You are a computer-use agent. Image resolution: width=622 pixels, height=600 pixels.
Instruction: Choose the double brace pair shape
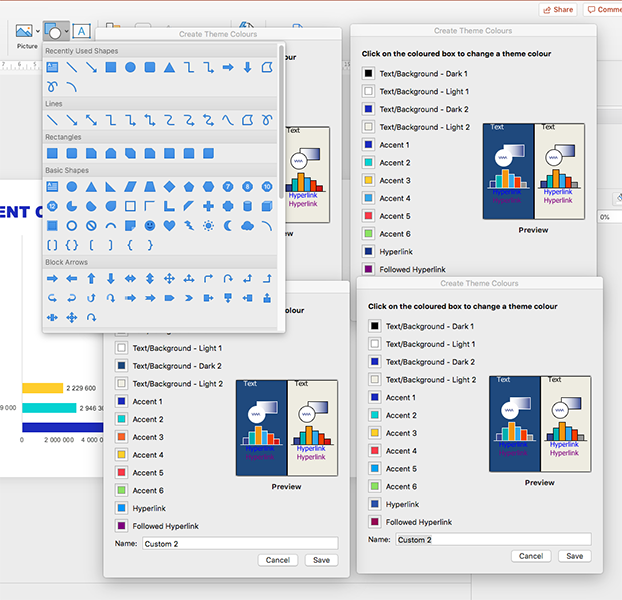[x=72, y=245]
